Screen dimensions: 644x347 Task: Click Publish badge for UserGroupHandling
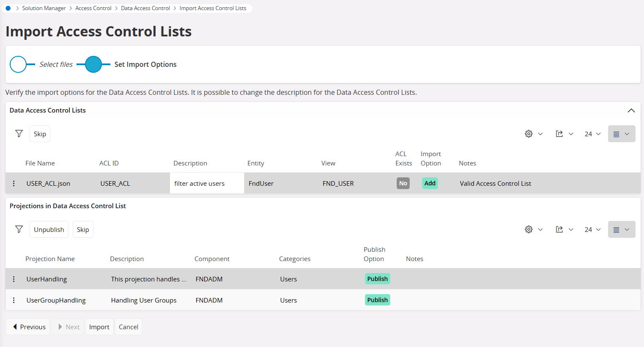[378, 300]
